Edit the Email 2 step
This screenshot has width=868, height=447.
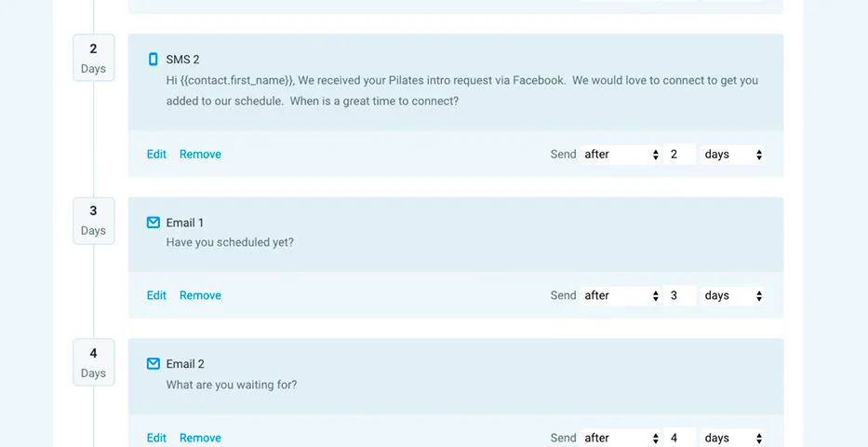tap(156, 438)
